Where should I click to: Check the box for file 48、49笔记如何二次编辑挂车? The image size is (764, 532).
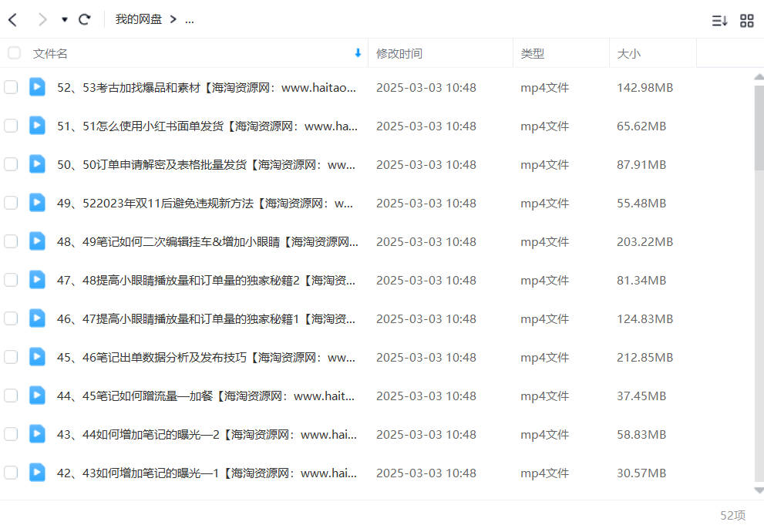click(11, 241)
